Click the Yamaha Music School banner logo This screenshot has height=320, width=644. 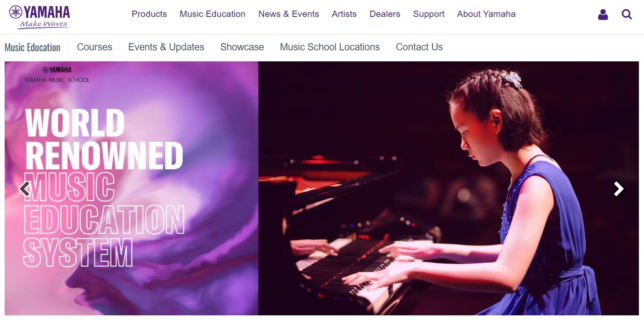tap(57, 74)
